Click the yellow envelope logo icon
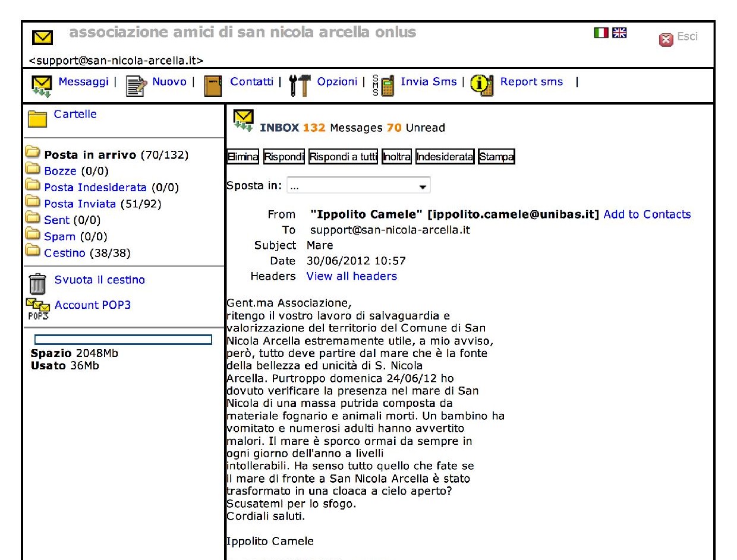Screen dimensions: 737x560 coord(42,39)
